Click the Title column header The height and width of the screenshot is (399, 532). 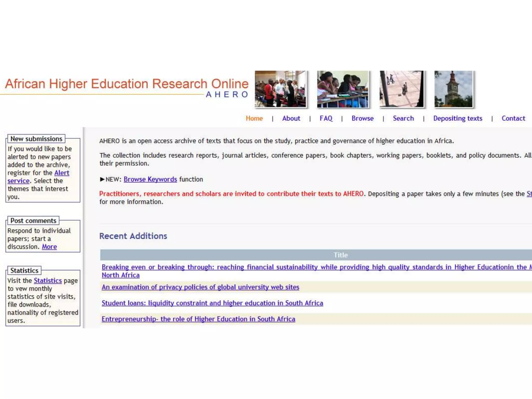[340, 255]
